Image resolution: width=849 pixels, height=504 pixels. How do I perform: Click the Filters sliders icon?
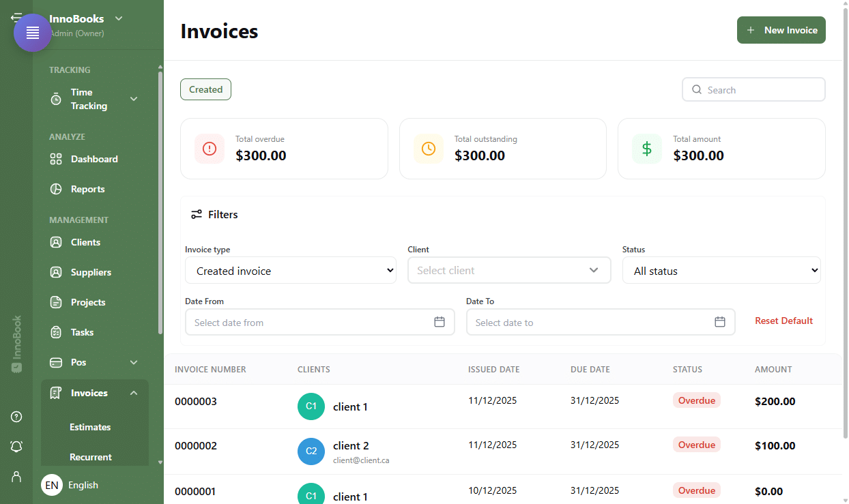tap(197, 214)
